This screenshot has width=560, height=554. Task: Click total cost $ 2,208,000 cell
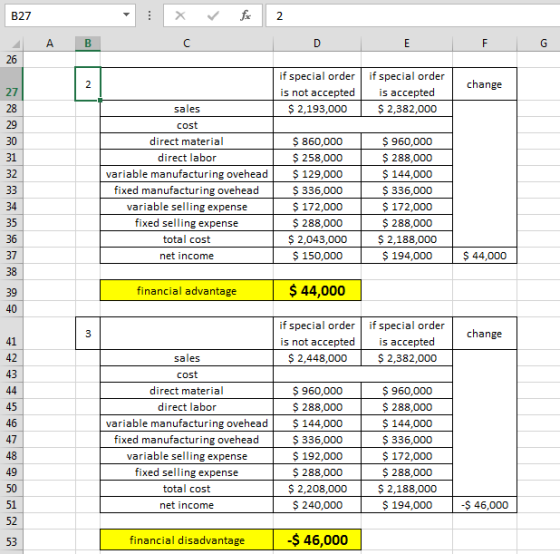coord(317,489)
